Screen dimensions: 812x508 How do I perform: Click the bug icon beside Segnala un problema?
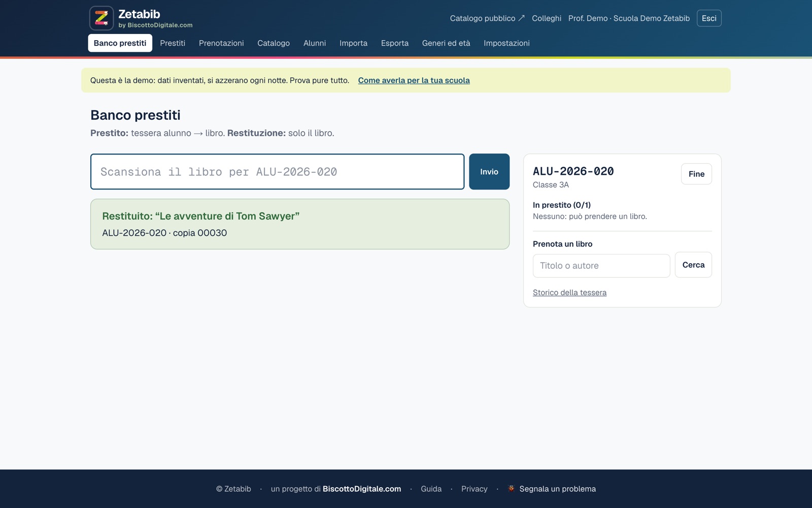[511, 489]
